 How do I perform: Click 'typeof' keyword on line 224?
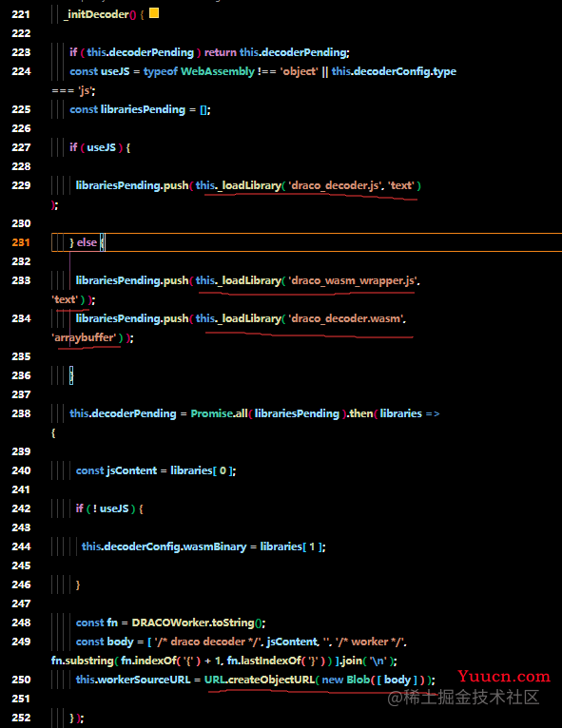pos(161,71)
